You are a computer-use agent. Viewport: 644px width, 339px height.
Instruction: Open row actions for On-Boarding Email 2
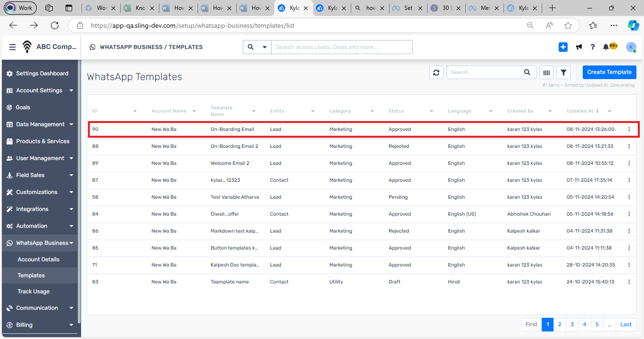pyautogui.click(x=629, y=146)
